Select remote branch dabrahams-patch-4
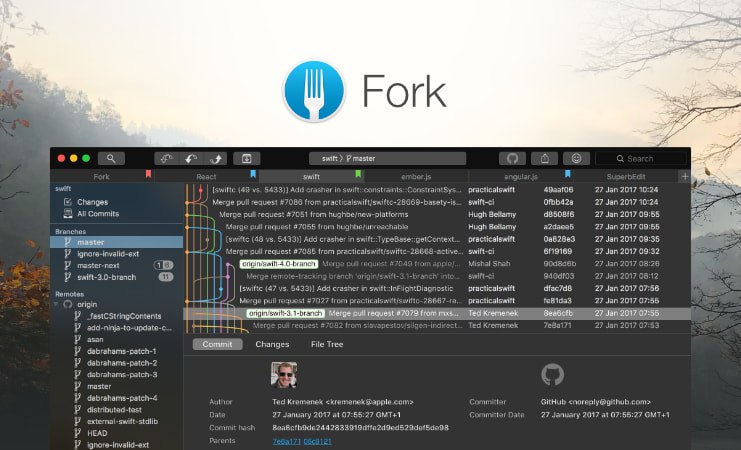Image resolution: width=741 pixels, height=450 pixels. (122, 398)
